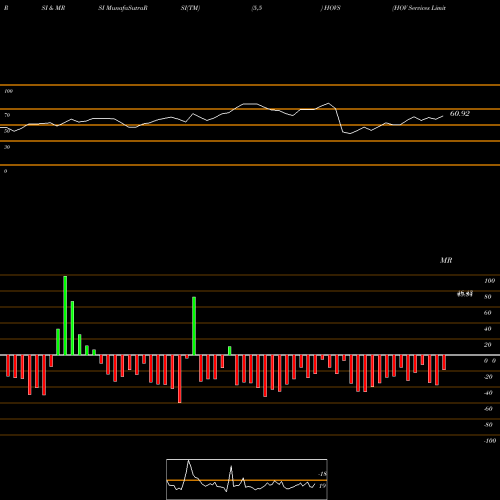Viewport: 500px width, 500px height.
Task: Click the MR axis label 60
Action: click(488, 313)
